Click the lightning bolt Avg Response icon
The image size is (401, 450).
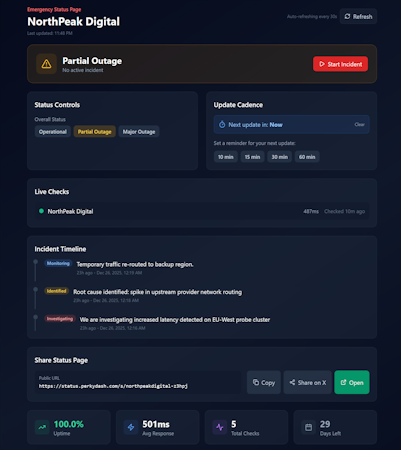coord(131,427)
